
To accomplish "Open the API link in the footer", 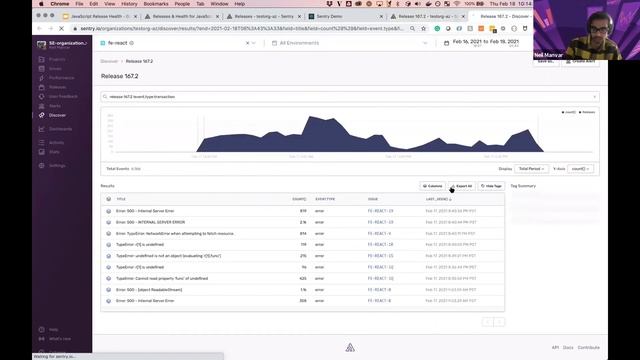I will pos(555,347).
